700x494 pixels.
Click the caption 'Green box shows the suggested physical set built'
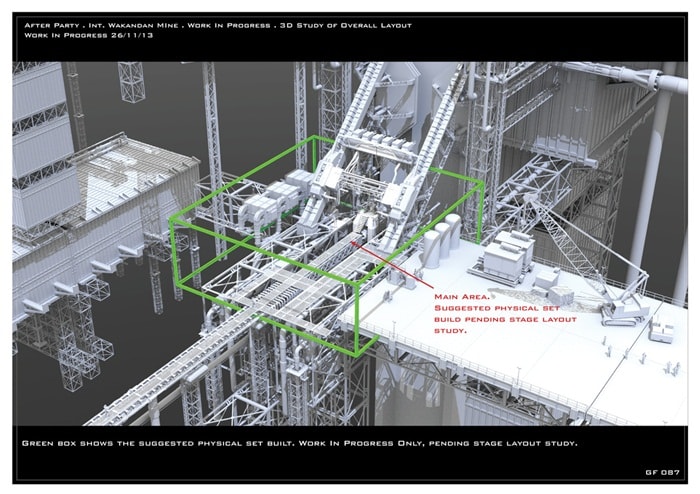point(158,443)
